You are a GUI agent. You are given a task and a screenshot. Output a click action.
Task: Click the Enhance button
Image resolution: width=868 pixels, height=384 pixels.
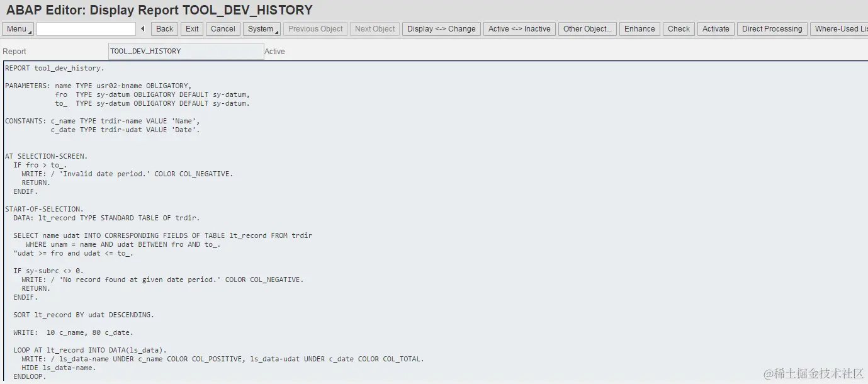coord(640,29)
